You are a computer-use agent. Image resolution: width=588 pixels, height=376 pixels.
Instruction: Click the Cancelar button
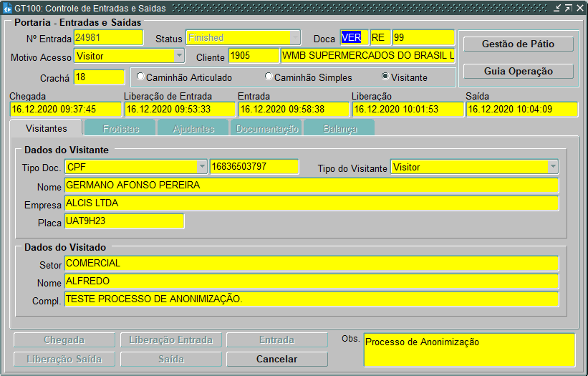point(276,359)
